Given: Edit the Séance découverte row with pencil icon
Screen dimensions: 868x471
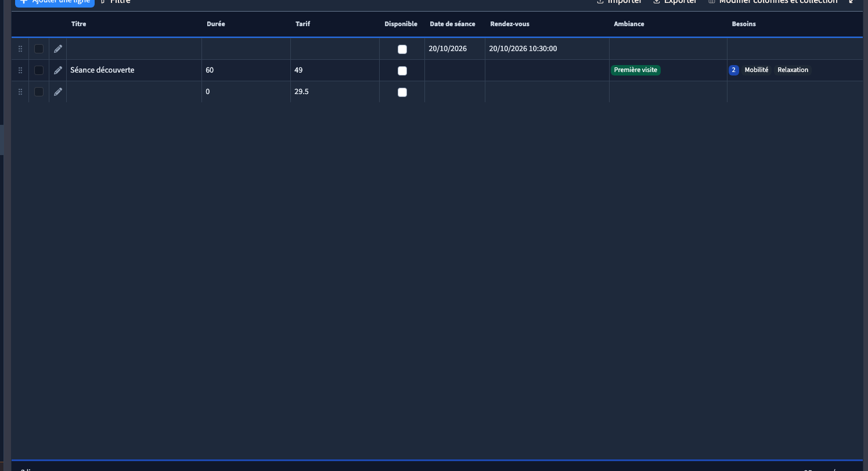Looking at the screenshot, I should (58, 70).
